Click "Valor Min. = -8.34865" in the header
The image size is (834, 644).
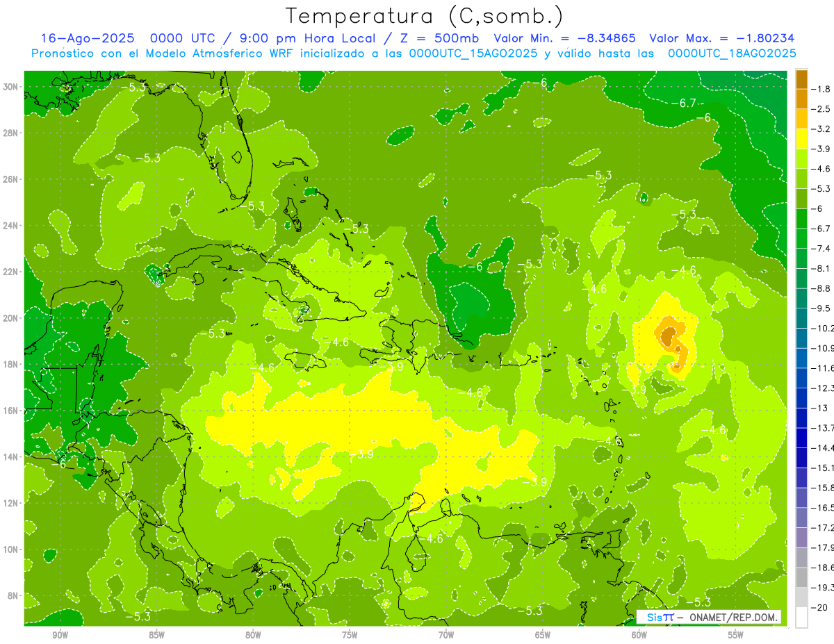tap(565, 38)
